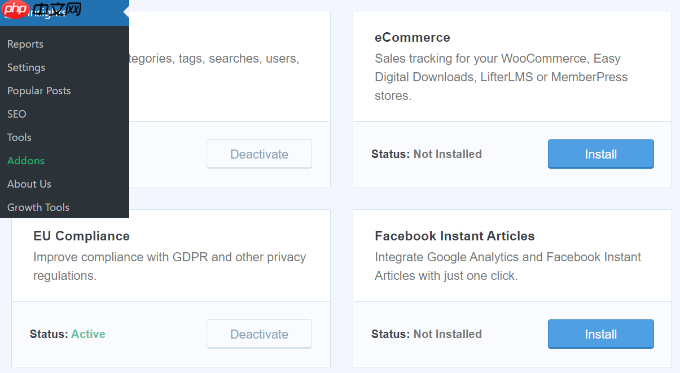The image size is (680, 373).
Task: Click the eCommerce sales tracking description
Action: 501,77
